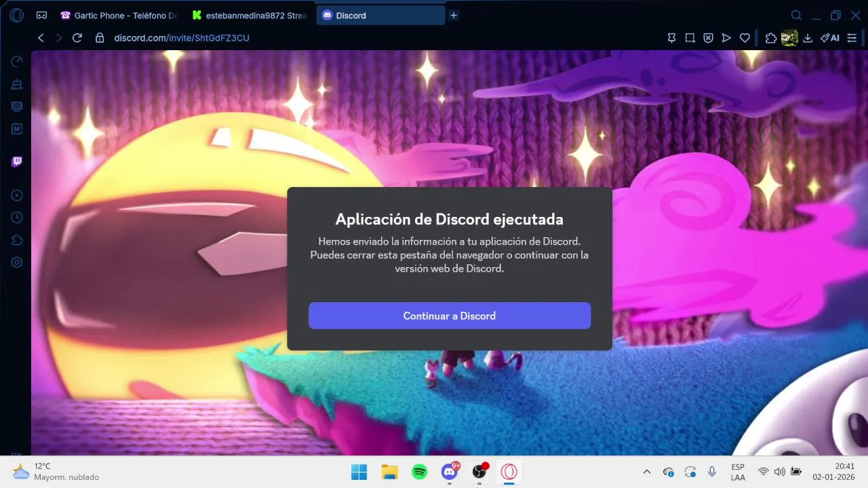The width and height of the screenshot is (868, 488).
Task: Open the Windows Start menu
Action: 359,472
